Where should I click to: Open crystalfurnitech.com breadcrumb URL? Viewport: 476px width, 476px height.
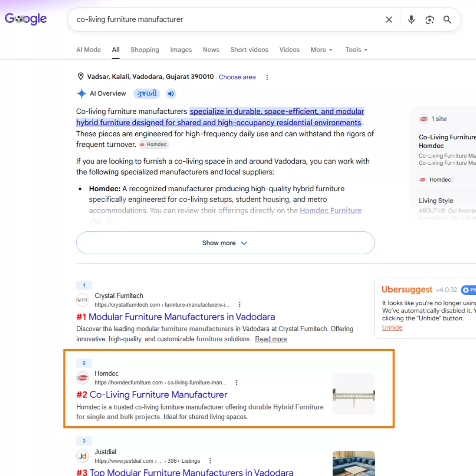[x=162, y=305]
